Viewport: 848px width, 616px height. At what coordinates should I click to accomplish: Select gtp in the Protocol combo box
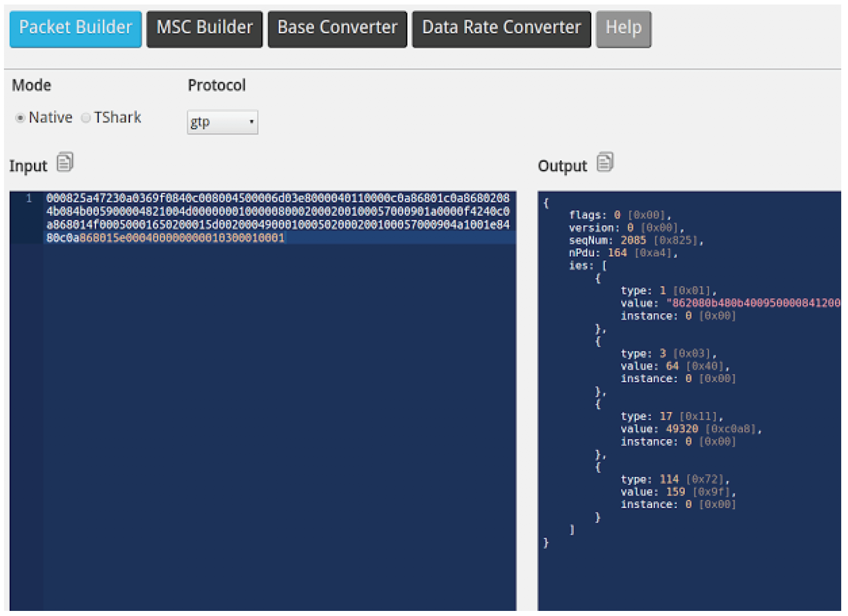(x=222, y=122)
